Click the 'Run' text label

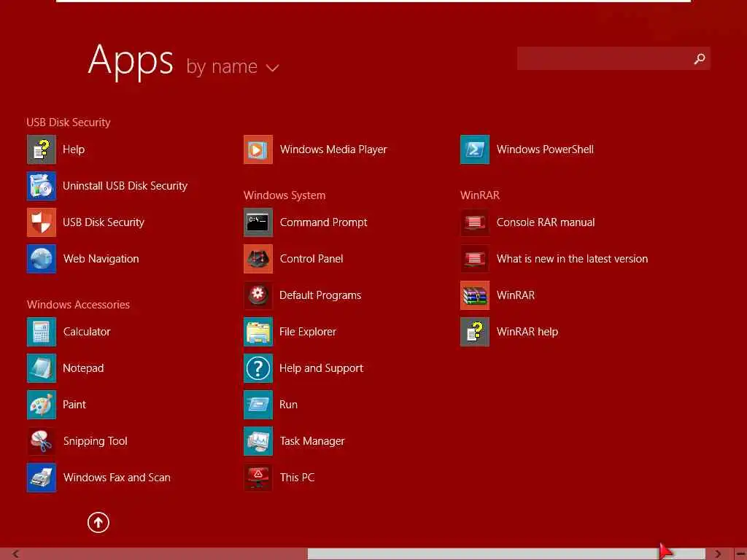(x=288, y=405)
